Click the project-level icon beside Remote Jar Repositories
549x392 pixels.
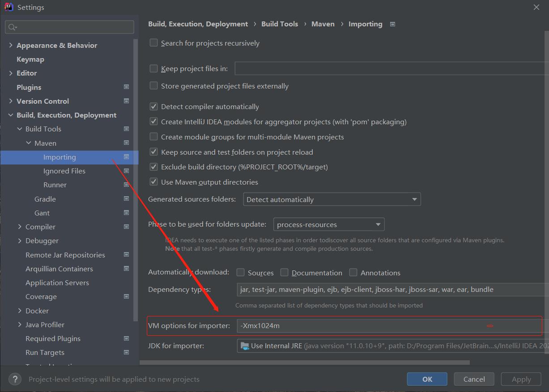click(x=126, y=255)
